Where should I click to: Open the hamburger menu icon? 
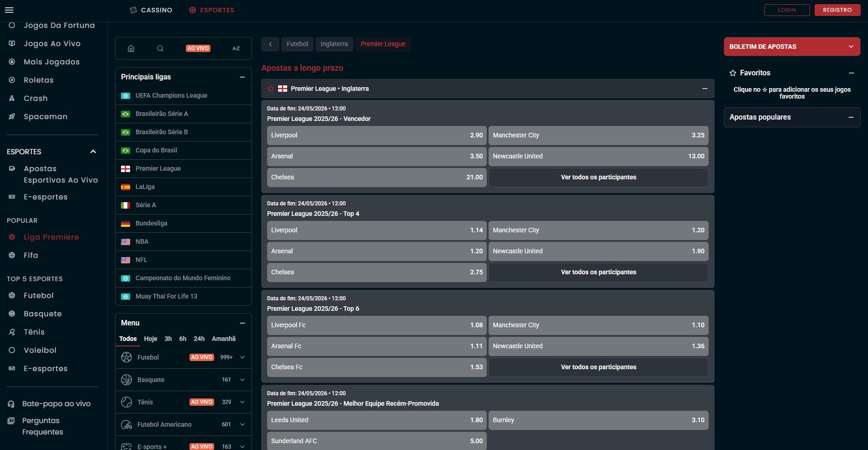click(9, 10)
